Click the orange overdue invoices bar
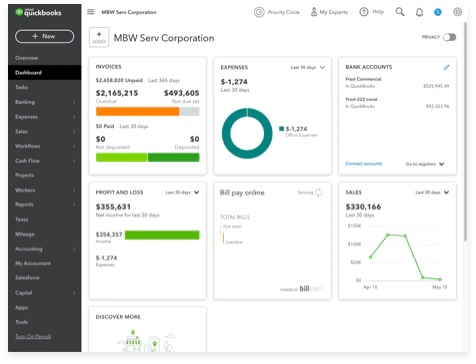This screenshot has height=364, width=476. 137,112
